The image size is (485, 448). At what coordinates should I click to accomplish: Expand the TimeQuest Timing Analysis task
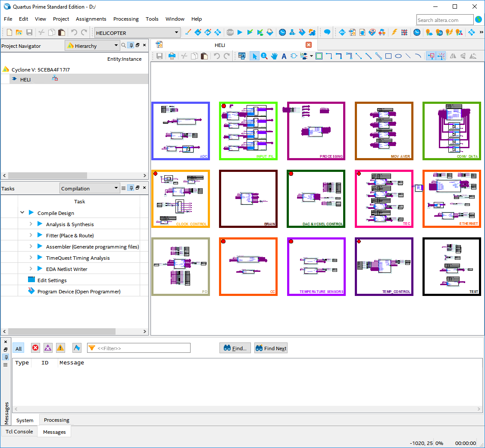click(x=31, y=257)
